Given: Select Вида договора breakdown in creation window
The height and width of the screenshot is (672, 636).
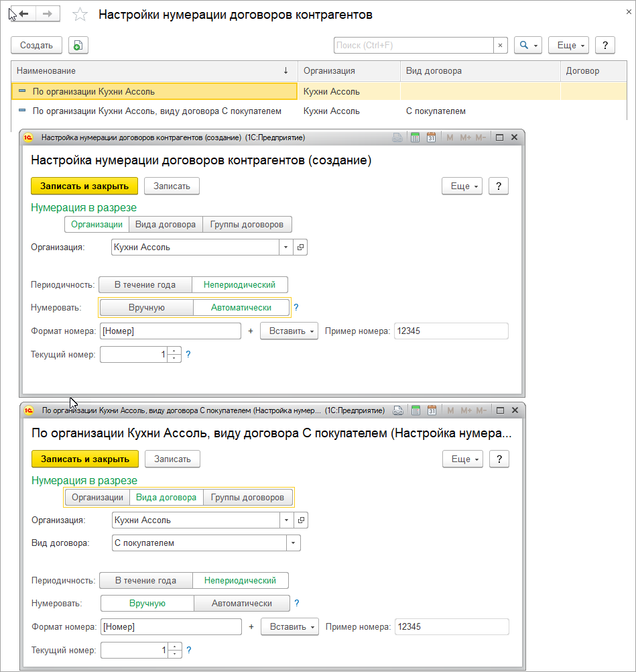Looking at the screenshot, I should (x=166, y=225).
